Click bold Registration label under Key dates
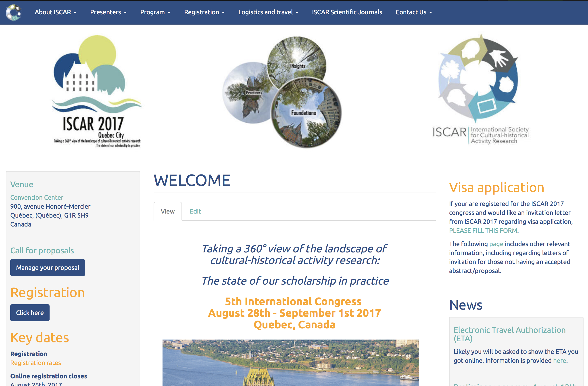Viewport: 588px width, 386px height. point(29,354)
